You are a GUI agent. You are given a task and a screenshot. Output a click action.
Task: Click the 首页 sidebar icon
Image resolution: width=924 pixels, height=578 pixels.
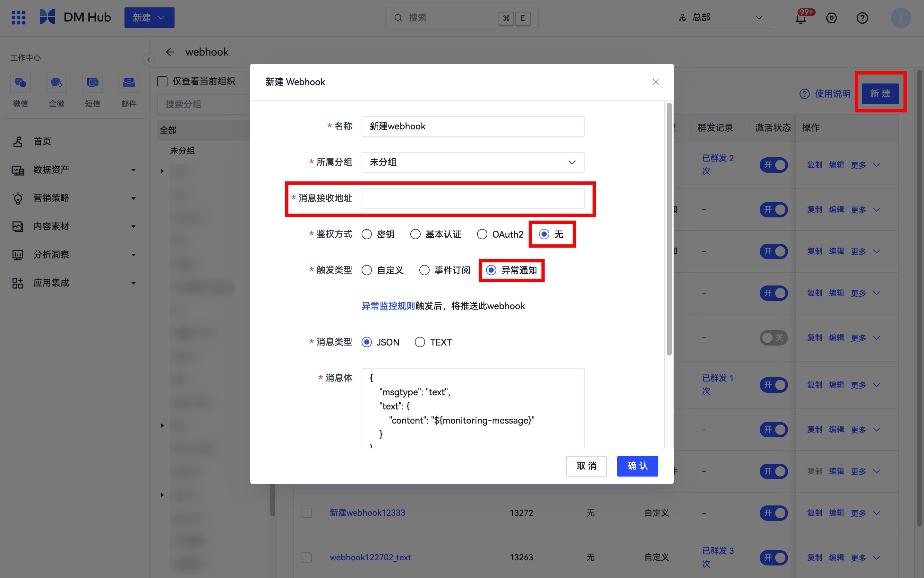(18, 142)
